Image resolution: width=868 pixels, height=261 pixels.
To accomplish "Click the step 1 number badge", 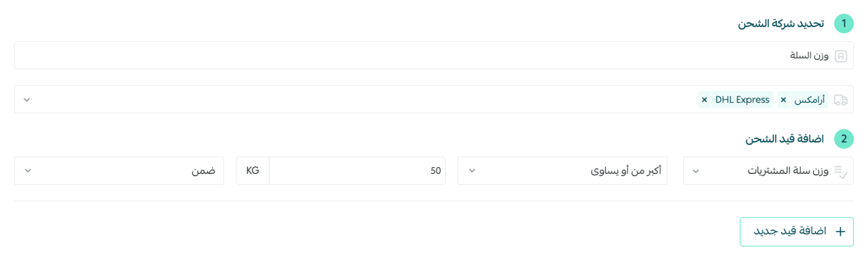I will [844, 23].
